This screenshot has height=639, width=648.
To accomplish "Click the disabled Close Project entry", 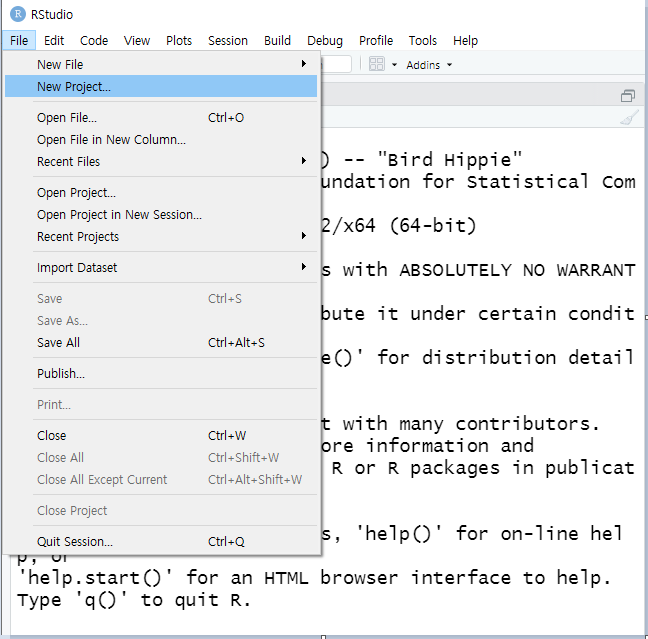I will point(161,510).
